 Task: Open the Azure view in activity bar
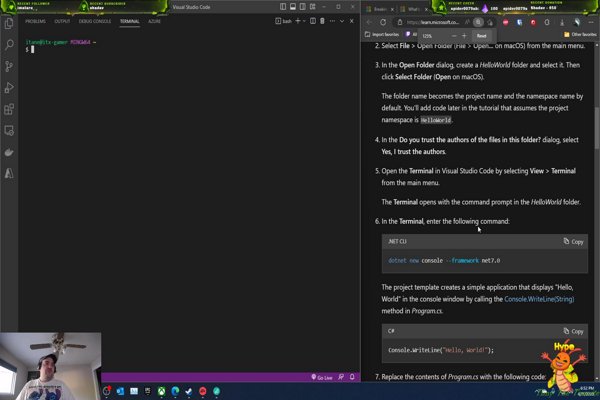pos(9,173)
